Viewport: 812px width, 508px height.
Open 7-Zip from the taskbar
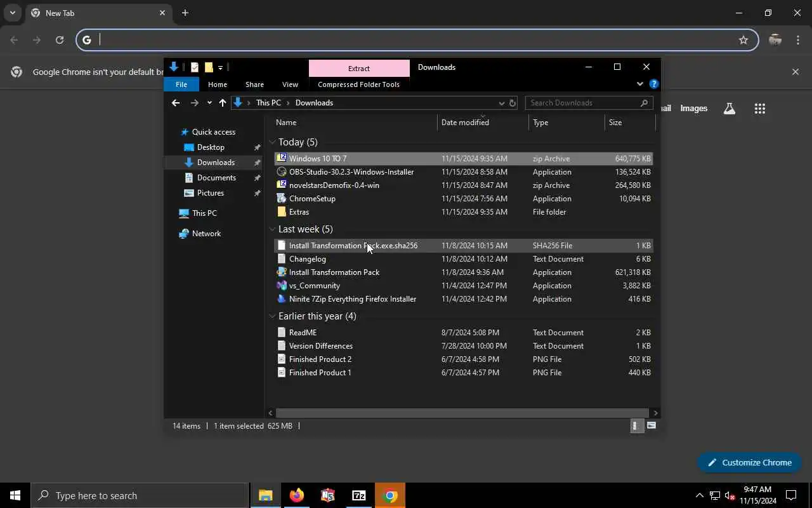358,495
